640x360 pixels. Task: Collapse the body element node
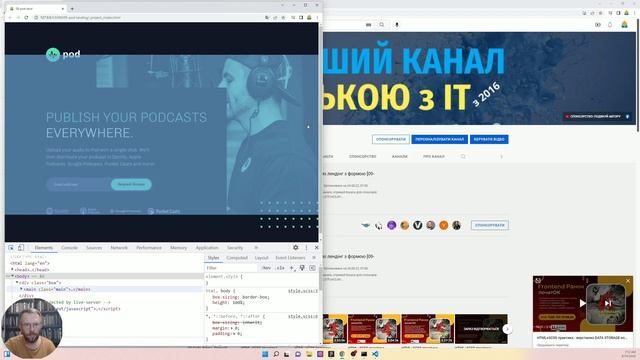pyautogui.click(x=12, y=276)
